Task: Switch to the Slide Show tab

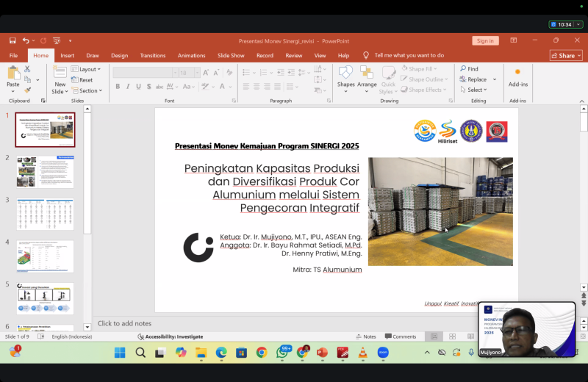Action: pyautogui.click(x=231, y=55)
